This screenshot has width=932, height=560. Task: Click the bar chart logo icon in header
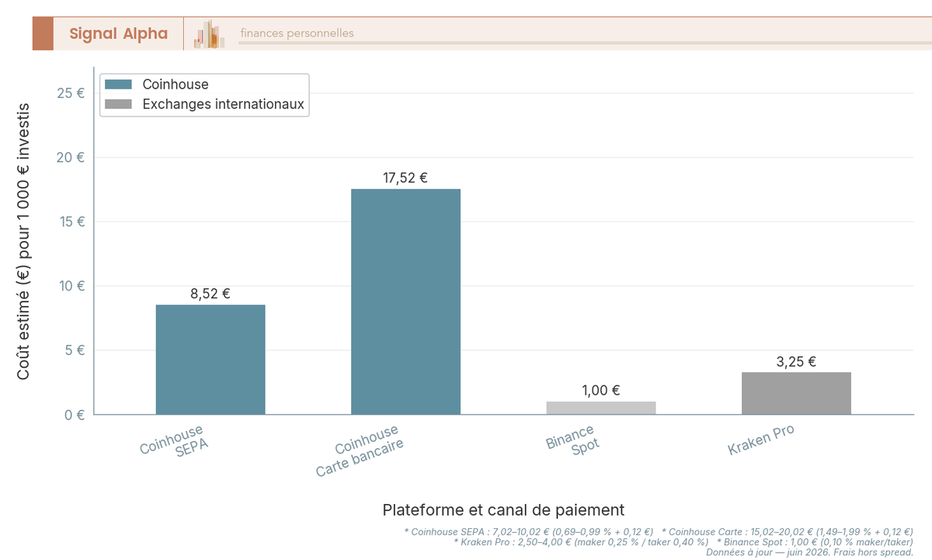point(210,34)
